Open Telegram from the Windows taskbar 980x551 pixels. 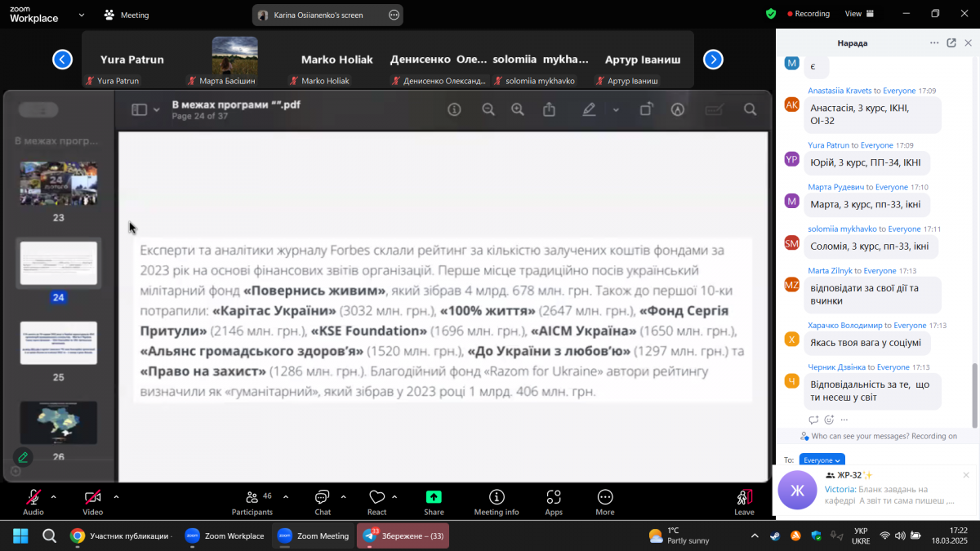click(403, 535)
